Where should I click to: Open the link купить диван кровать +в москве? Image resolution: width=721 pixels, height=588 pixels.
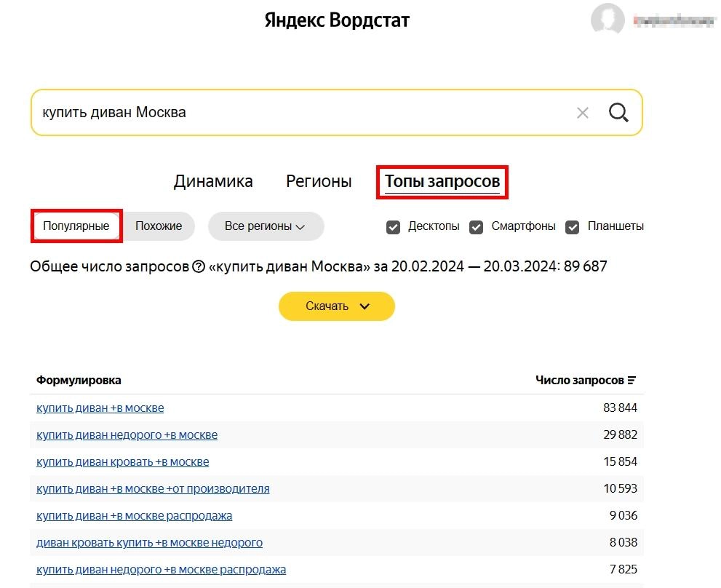tap(123, 462)
